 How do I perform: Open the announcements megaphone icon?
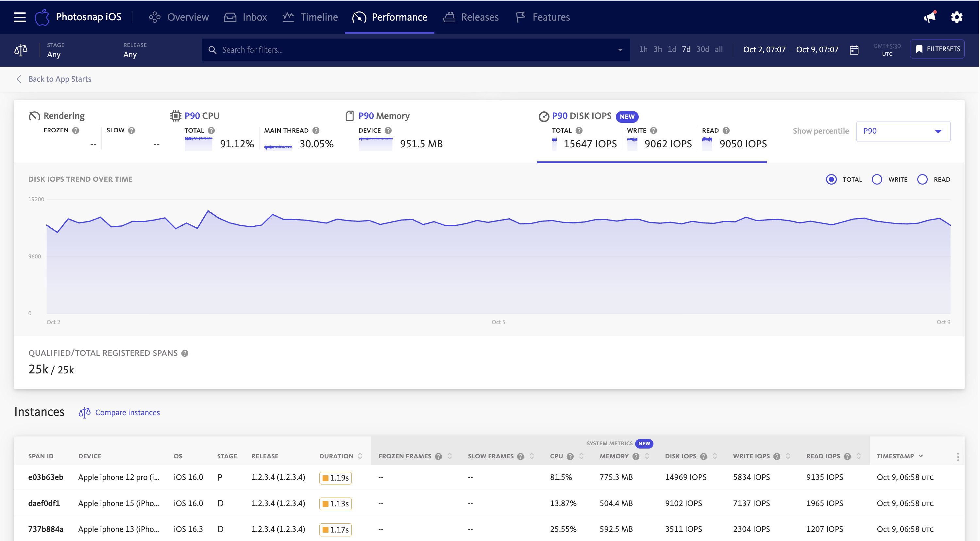click(x=930, y=17)
